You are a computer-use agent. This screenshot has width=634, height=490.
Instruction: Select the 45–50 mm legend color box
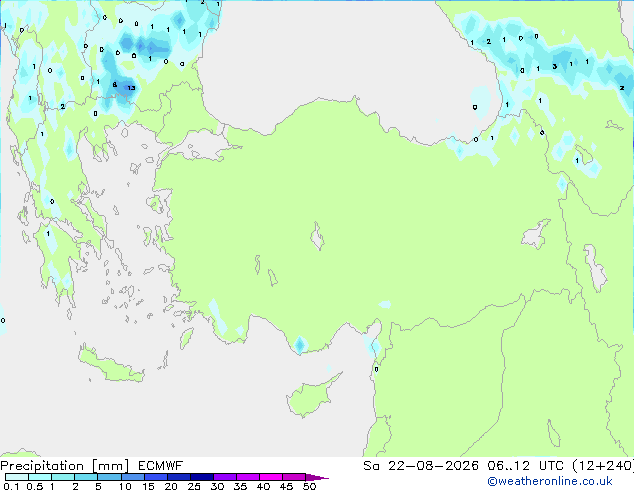click(294, 477)
